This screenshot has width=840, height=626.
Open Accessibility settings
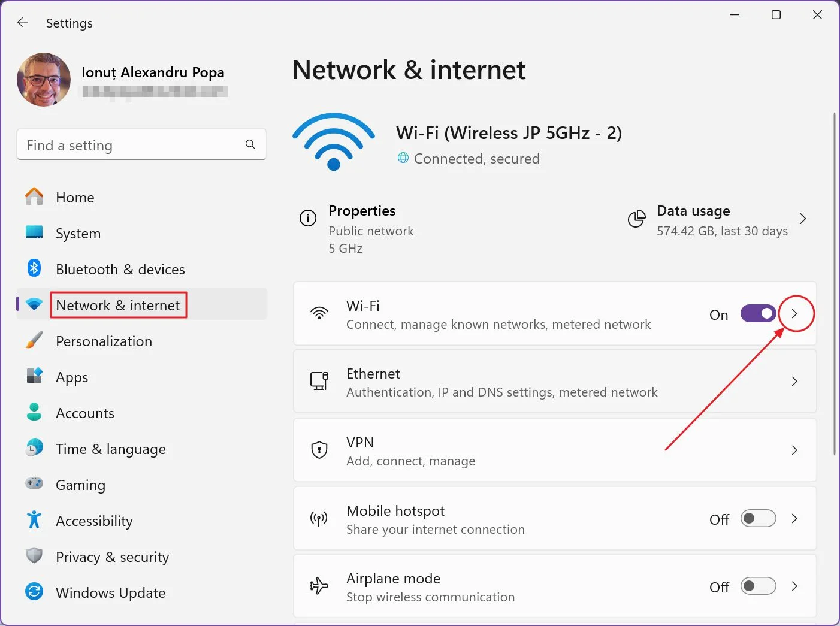click(x=141, y=521)
